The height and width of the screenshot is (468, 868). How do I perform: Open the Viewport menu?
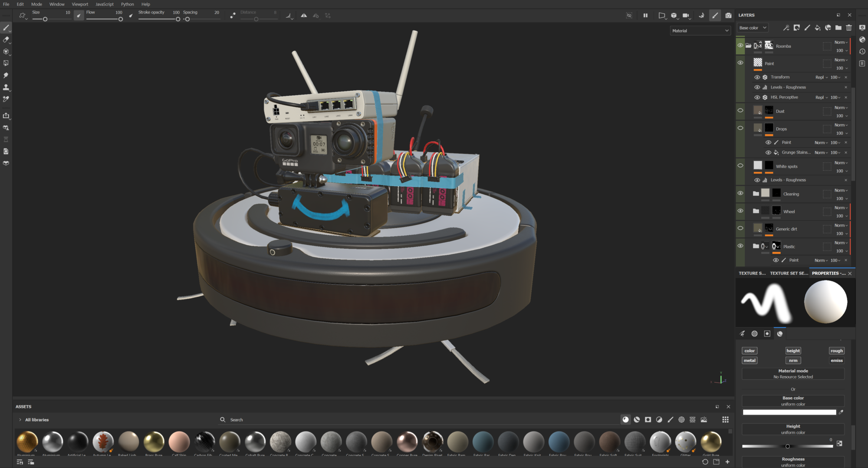(80, 4)
